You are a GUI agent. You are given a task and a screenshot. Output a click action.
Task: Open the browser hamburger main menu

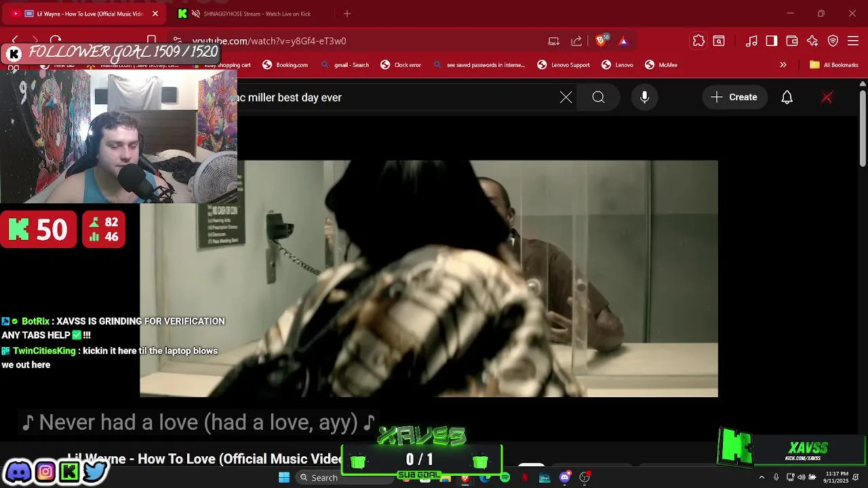click(853, 41)
